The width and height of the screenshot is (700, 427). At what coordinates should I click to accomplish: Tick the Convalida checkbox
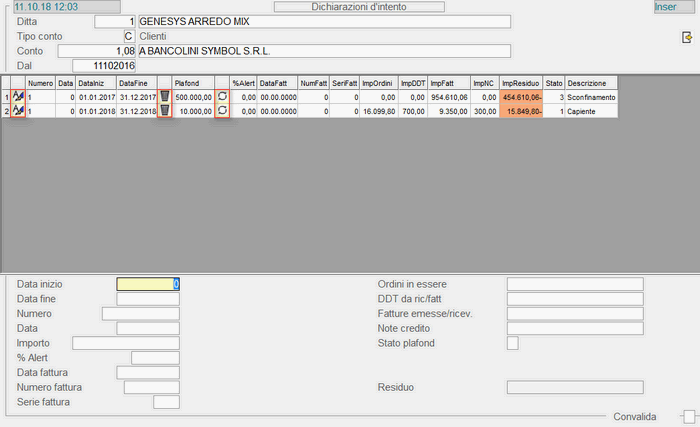tap(687, 416)
